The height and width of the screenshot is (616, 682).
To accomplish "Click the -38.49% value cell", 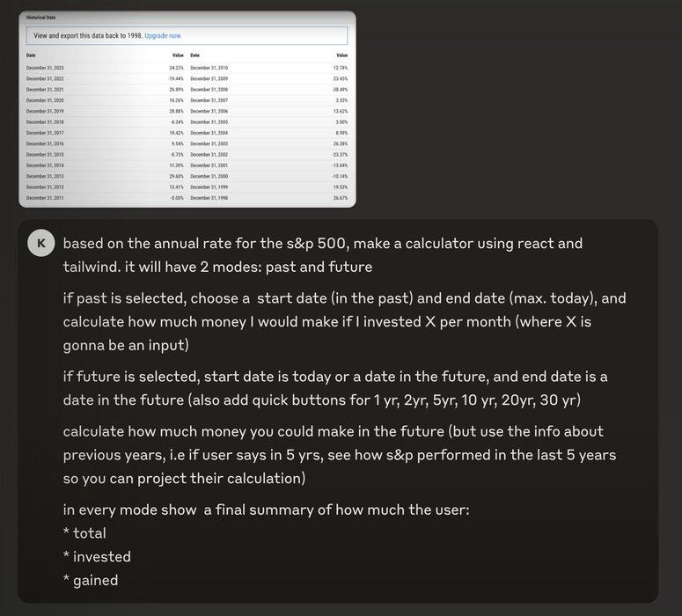I will (x=341, y=90).
